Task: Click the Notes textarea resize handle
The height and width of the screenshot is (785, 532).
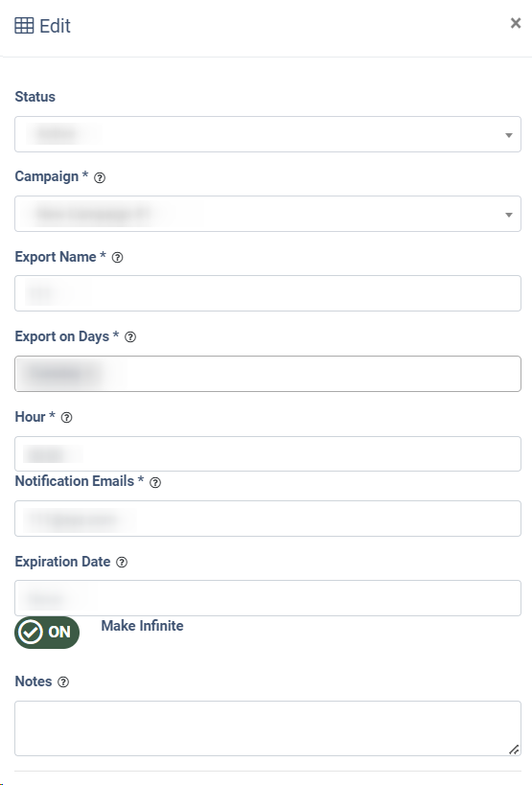Action: click(514, 750)
